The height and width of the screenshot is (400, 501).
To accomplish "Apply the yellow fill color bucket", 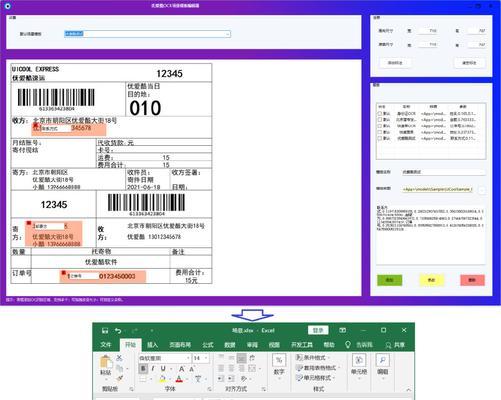I will pyautogui.click(x=163, y=379).
